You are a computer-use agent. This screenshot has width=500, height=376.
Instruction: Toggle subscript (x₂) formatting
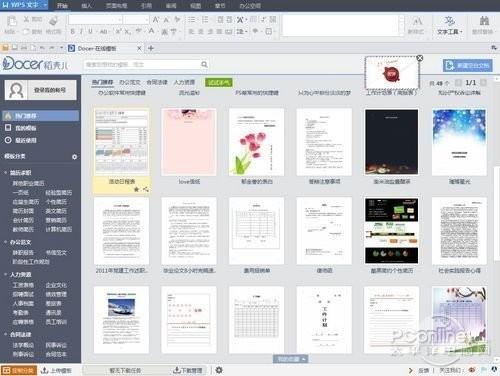[128, 32]
